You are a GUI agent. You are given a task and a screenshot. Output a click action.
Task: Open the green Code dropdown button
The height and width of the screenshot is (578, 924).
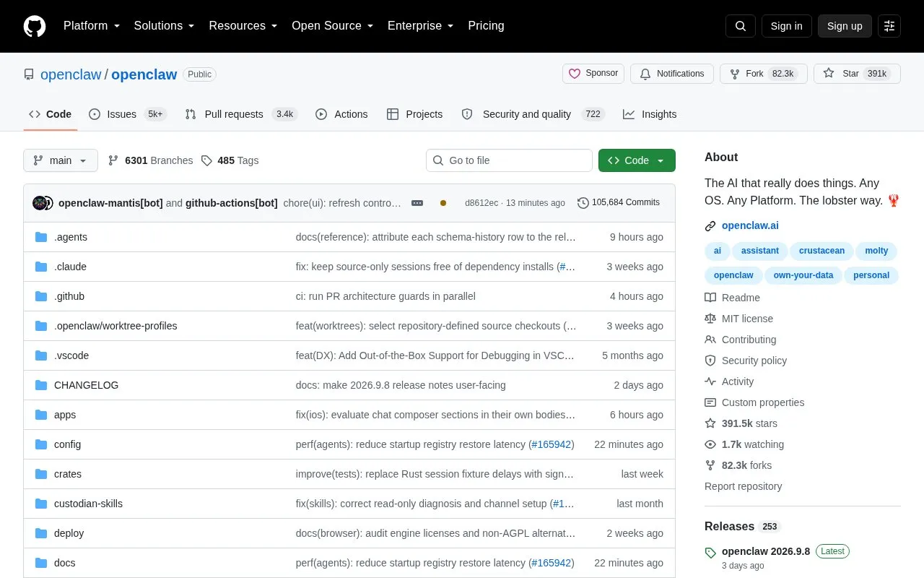637,160
